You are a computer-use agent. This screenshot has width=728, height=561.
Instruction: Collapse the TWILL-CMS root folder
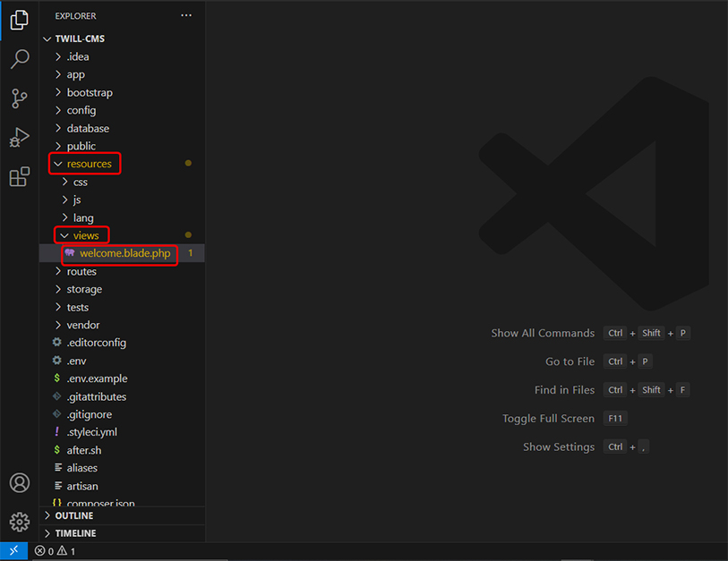[x=47, y=39]
